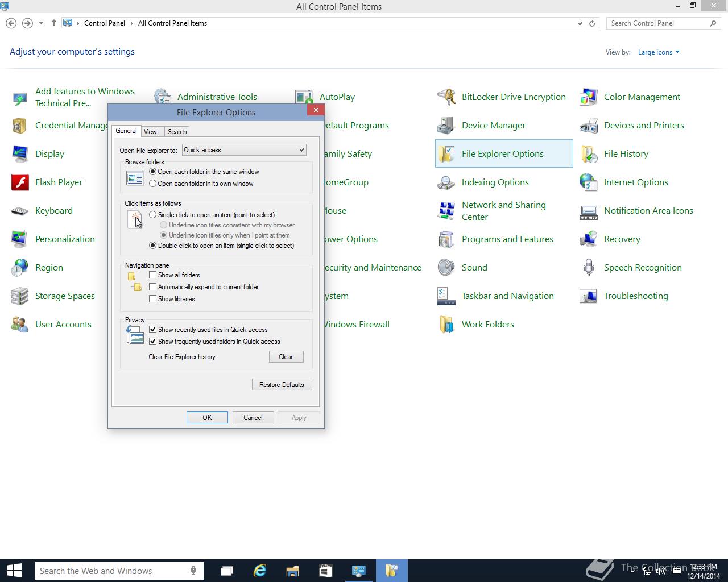Open the View by Large icons dropdown
728x582 pixels.
pos(659,52)
